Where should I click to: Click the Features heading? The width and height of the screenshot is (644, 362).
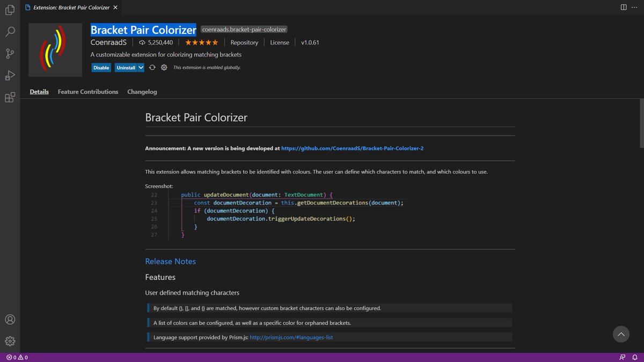point(160,277)
